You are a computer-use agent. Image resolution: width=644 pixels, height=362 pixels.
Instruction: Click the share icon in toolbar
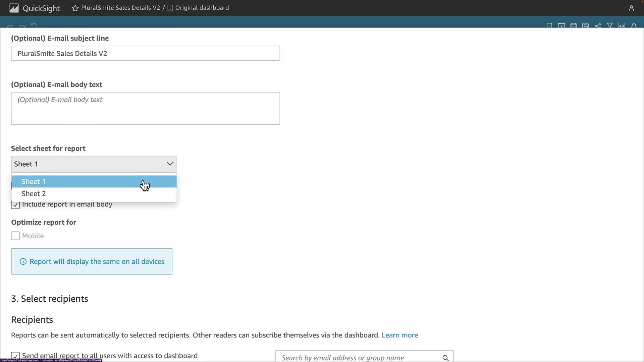click(x=598, y=25)
